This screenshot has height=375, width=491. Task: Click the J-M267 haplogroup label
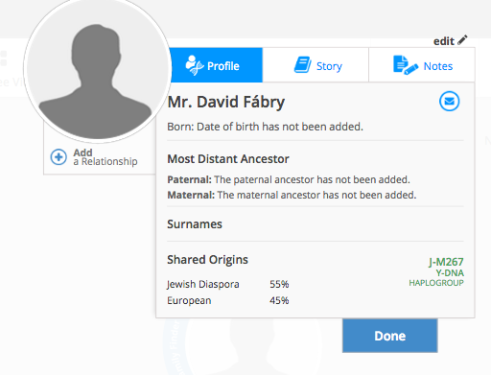(446, 262)
